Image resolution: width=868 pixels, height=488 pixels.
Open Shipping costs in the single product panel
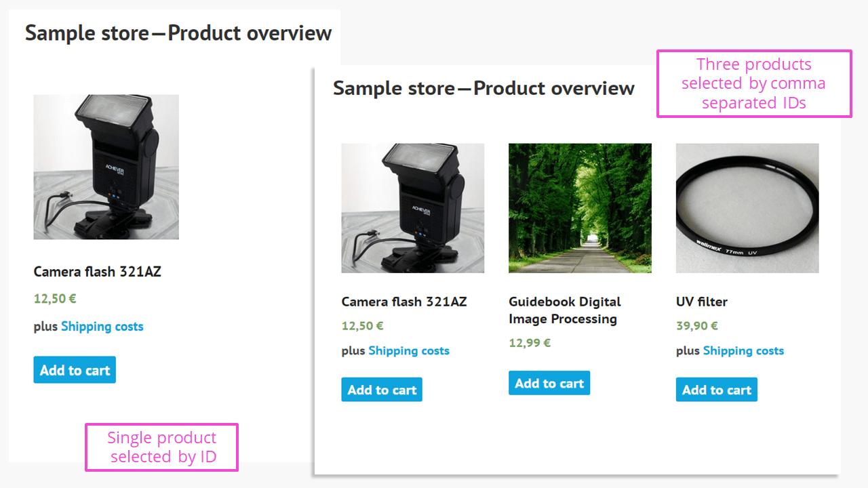pyautogui.click(x=102, y=326)
